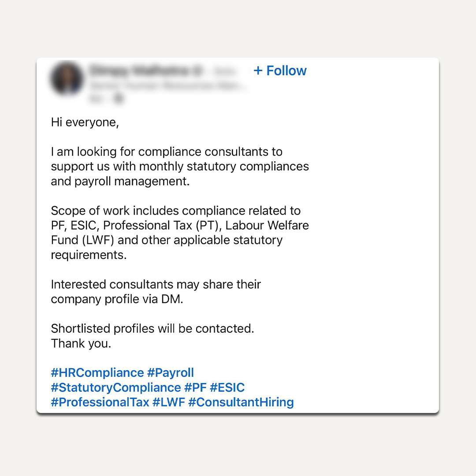Open the #ESIC hashtag link
Viewport: 476px width, 476px height.
point(227,388)
